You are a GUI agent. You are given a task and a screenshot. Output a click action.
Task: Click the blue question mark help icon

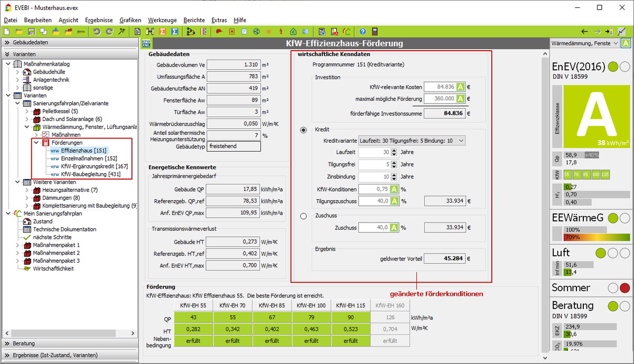[x=362, y=32]
